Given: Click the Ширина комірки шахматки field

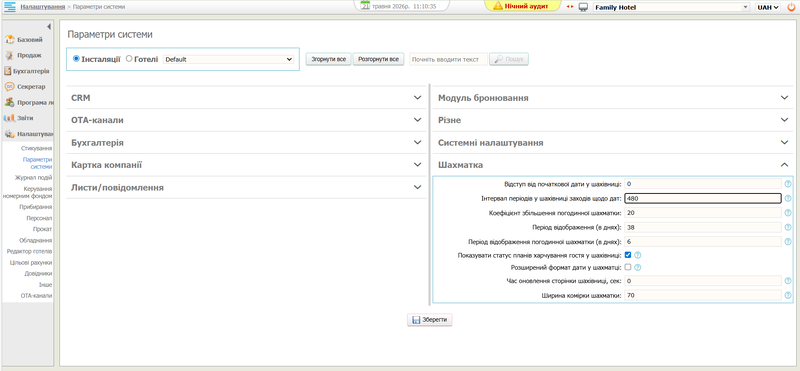Looking at the screenshot, I should [703, 295].
